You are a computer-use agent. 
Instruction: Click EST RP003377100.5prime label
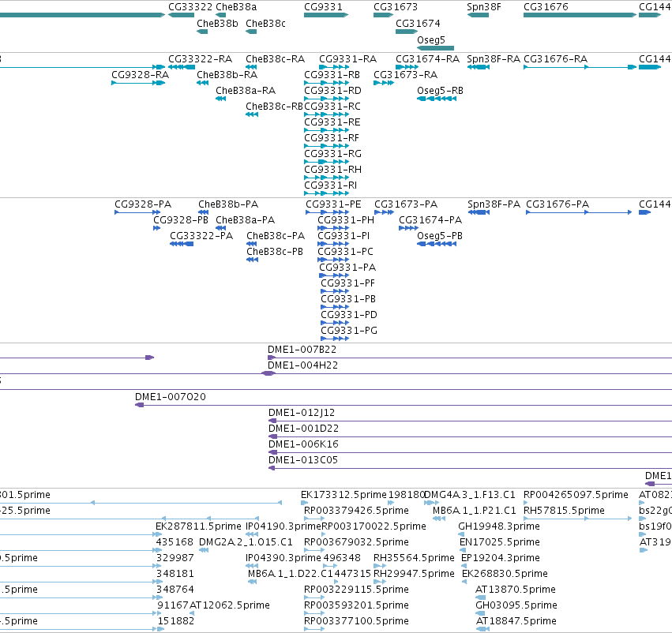(356, 621)
